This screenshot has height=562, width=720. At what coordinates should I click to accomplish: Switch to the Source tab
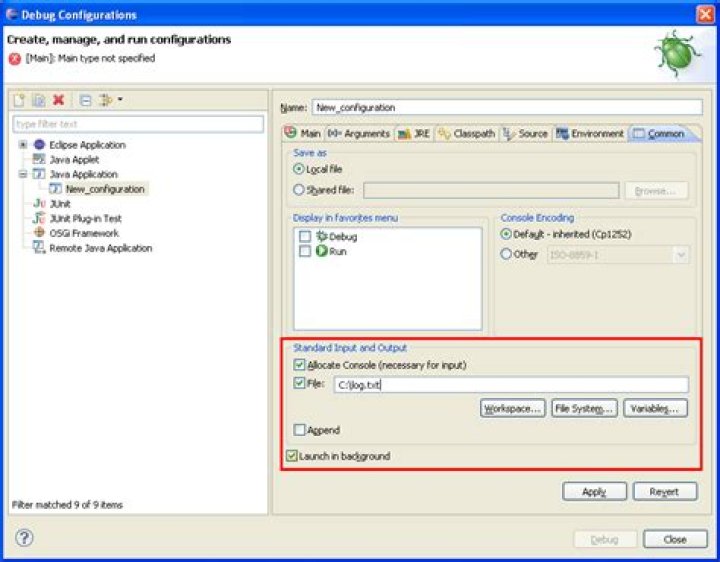pos(526,134)
